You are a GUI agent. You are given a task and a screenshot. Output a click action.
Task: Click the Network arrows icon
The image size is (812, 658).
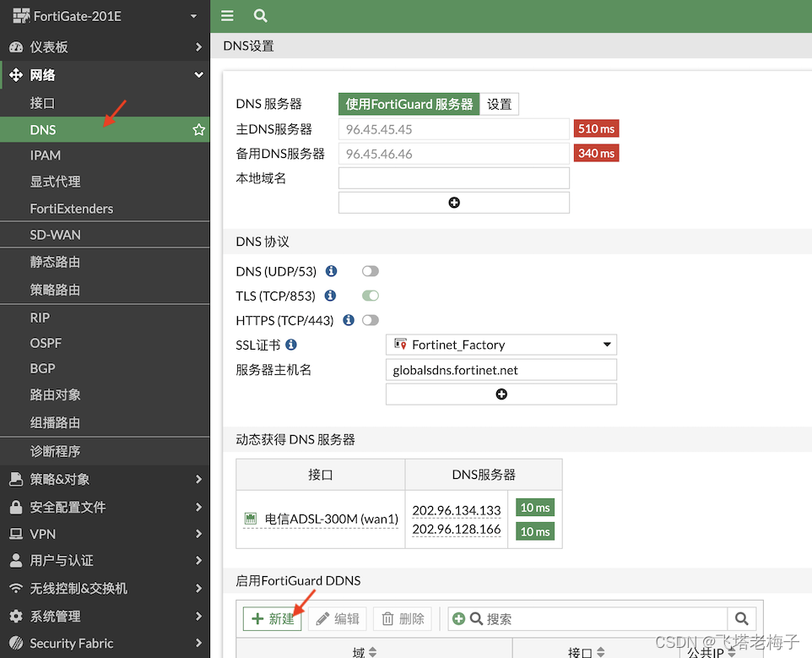[x=16, y=74]
